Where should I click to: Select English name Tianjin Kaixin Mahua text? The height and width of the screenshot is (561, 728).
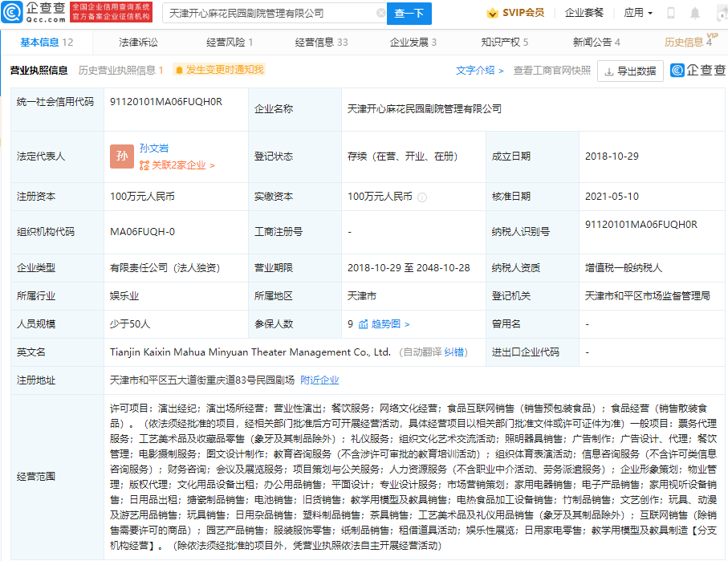point(250,352)
